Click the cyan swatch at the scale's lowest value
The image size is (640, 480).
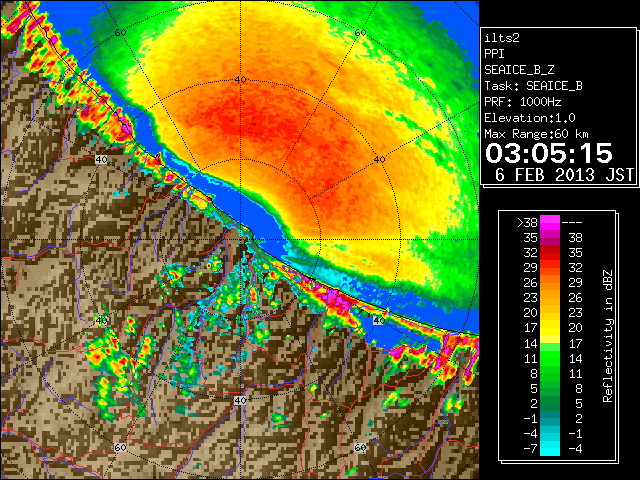click(550, 448)
